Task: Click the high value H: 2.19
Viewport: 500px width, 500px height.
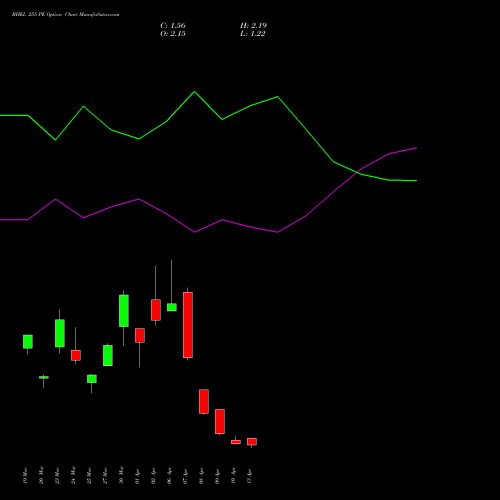Action: tap(253, 26)
